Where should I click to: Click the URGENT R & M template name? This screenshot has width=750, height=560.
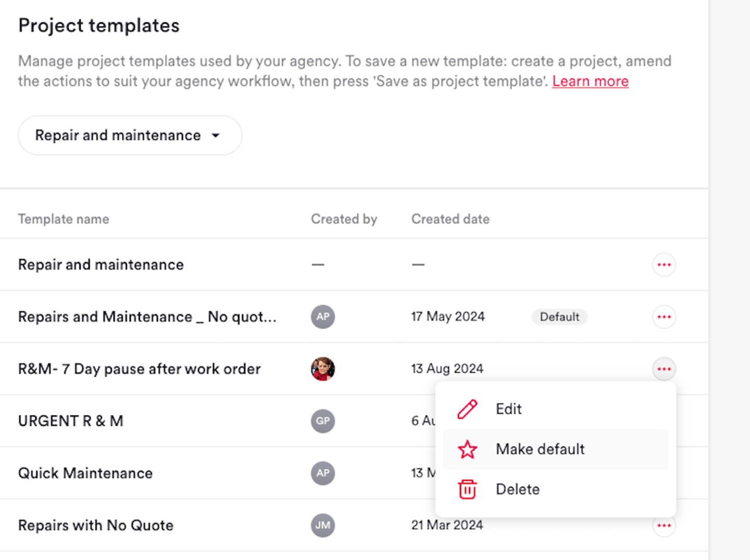coord(71,421)
